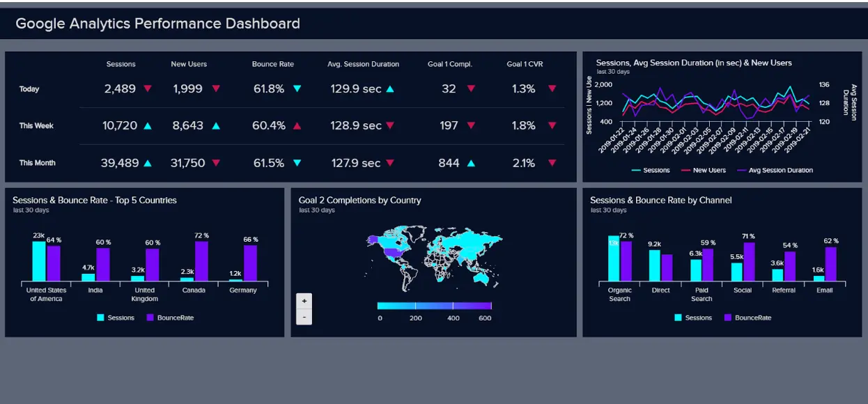Click the red up arrow beside This Week Bounce Rate
The width and height of the screenshot is (868, 404).
coord(296,125)
